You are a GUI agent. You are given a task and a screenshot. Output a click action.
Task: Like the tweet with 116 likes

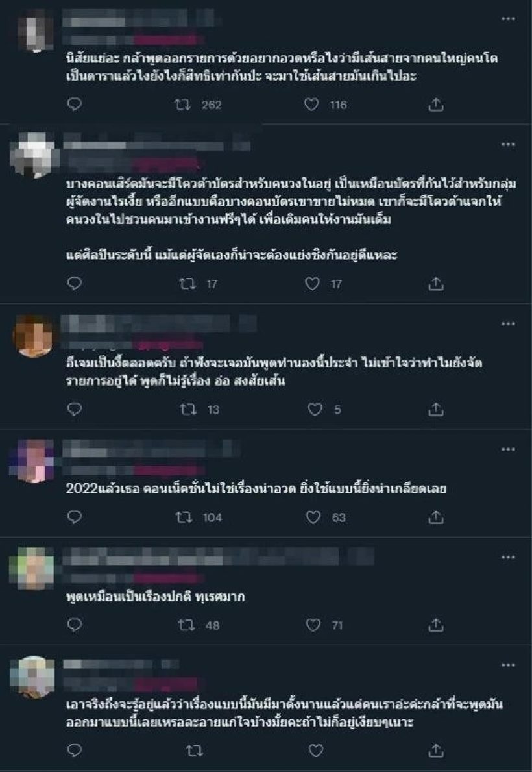pyautogui.click(x=311, y=105)
